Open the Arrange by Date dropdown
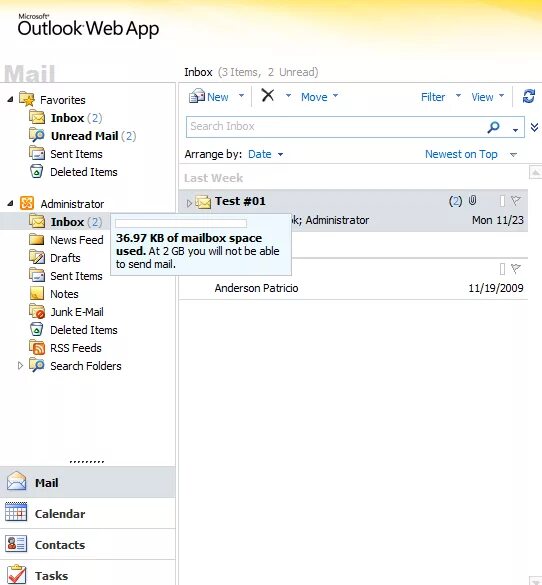This screenshot has height=585, width=542. coord(265,154)
